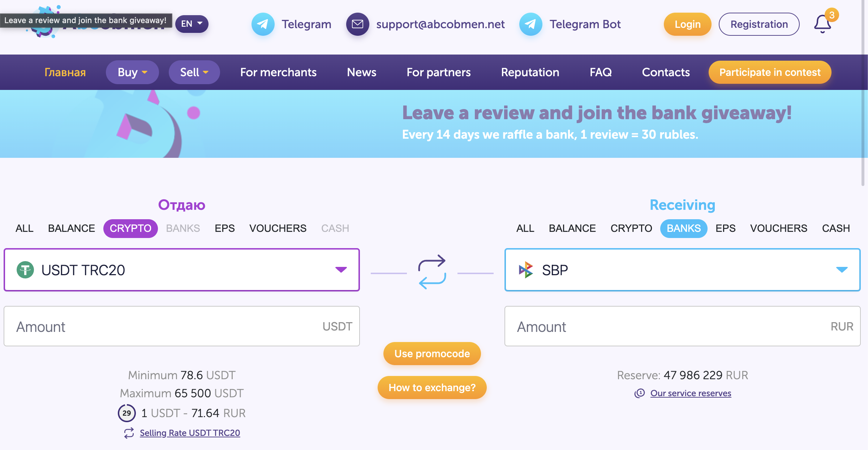The height and width of the screenshot is (450, 868).
Task: Go to the Reputation page
Action: click(x=530, y=72)
